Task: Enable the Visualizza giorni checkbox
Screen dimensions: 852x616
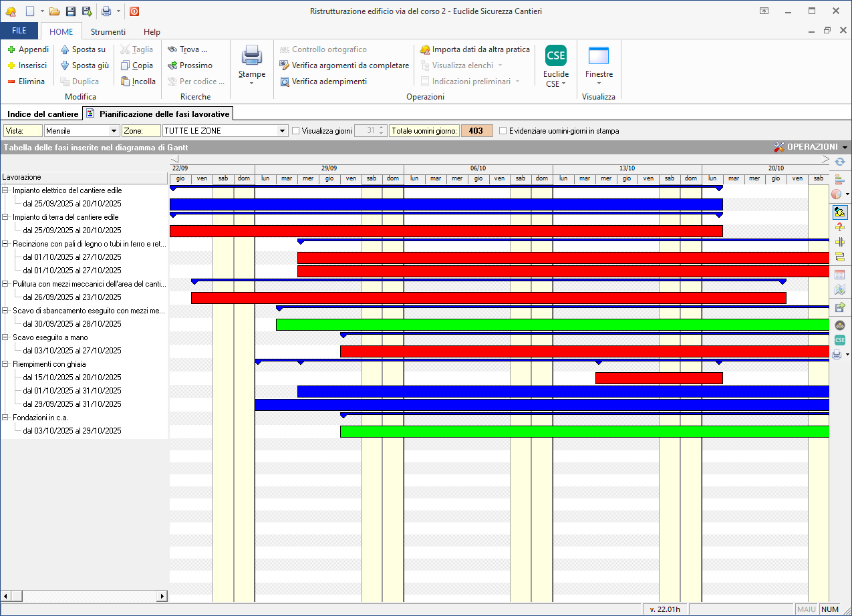Action: (x=296, y=131)
